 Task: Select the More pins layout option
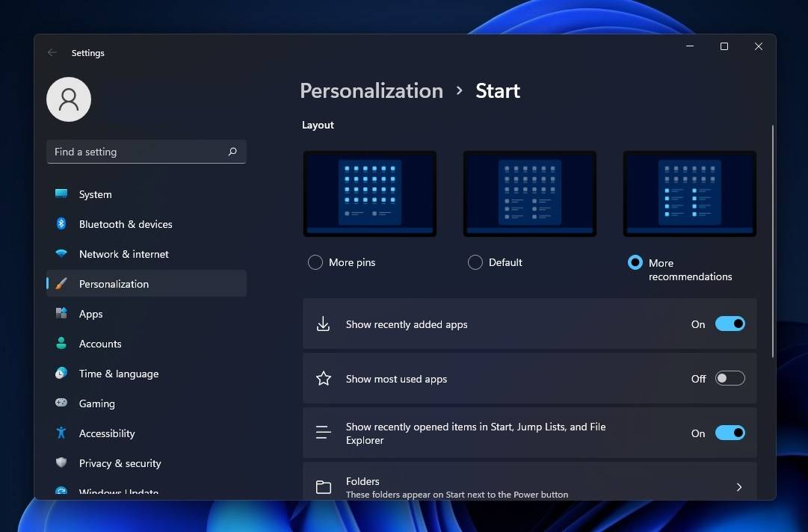(315, 262)
